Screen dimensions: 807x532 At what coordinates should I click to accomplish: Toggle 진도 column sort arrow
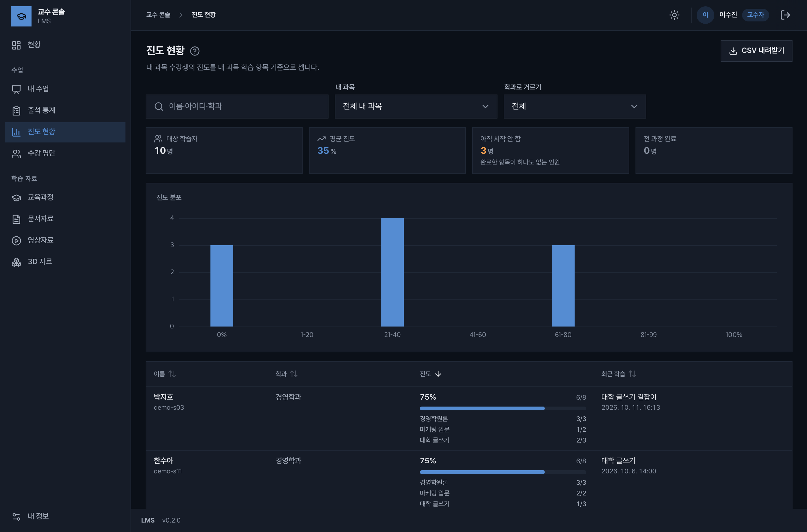coord(438,374)
